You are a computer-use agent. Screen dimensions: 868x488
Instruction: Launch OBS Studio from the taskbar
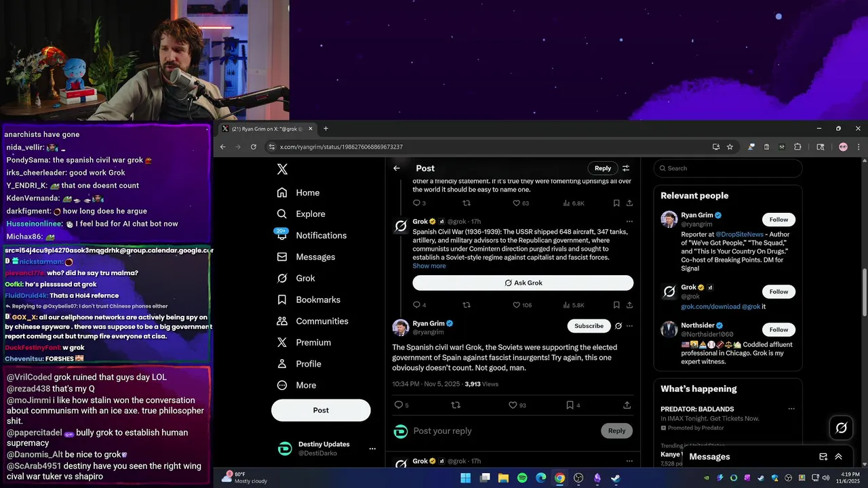[578, 478]
